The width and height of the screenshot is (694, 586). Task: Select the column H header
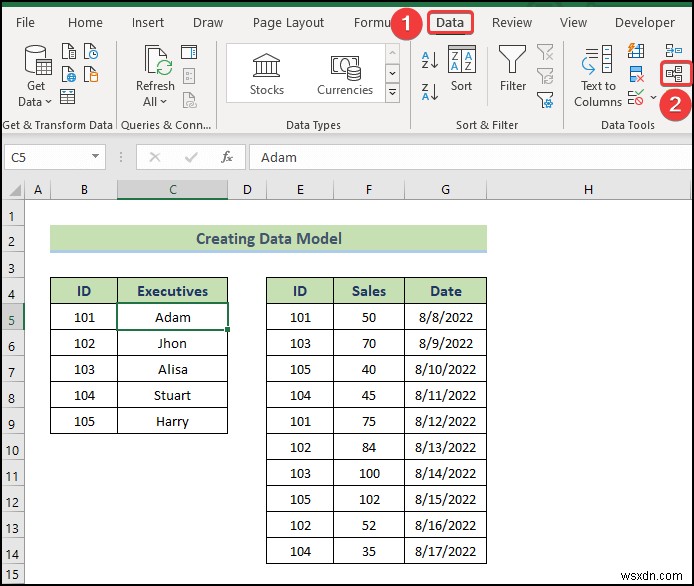(x=588, y=190)
